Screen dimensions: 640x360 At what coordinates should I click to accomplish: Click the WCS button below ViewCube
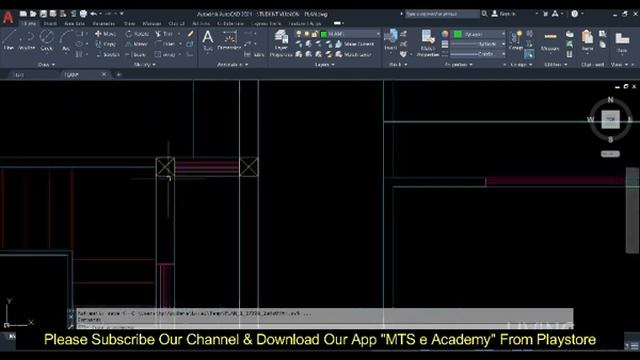(x=610, y=154)
